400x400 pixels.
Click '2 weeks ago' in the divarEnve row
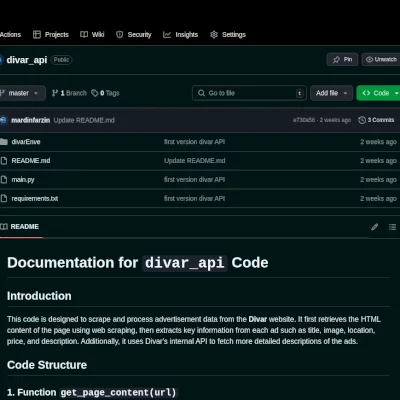click(378, 142)
